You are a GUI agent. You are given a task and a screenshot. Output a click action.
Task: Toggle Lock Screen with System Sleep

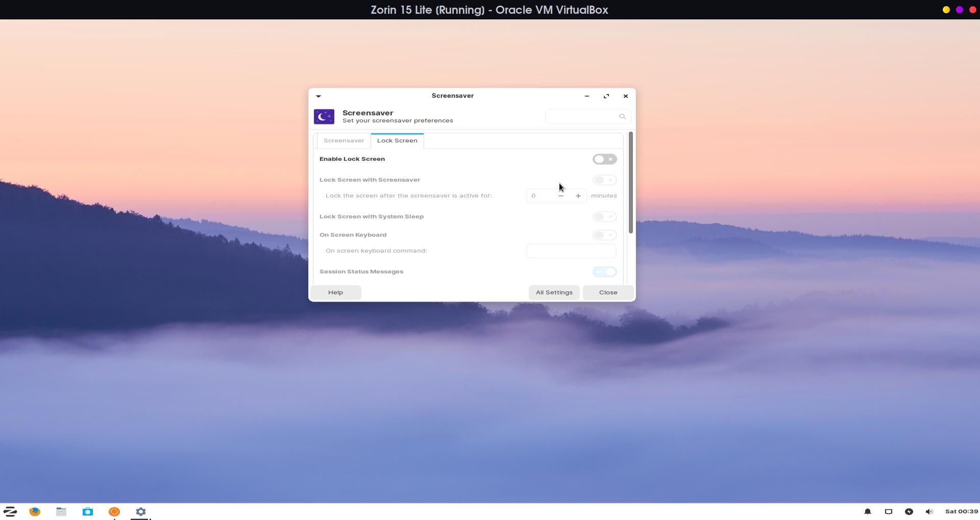tap(604, 216)
